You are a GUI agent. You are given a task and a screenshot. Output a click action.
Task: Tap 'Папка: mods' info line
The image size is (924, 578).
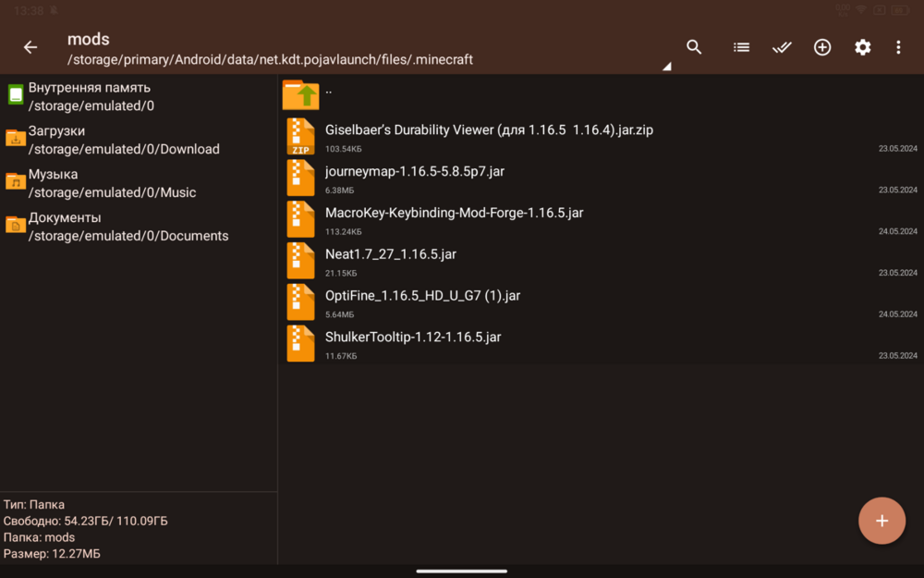[x=39, y=537]
